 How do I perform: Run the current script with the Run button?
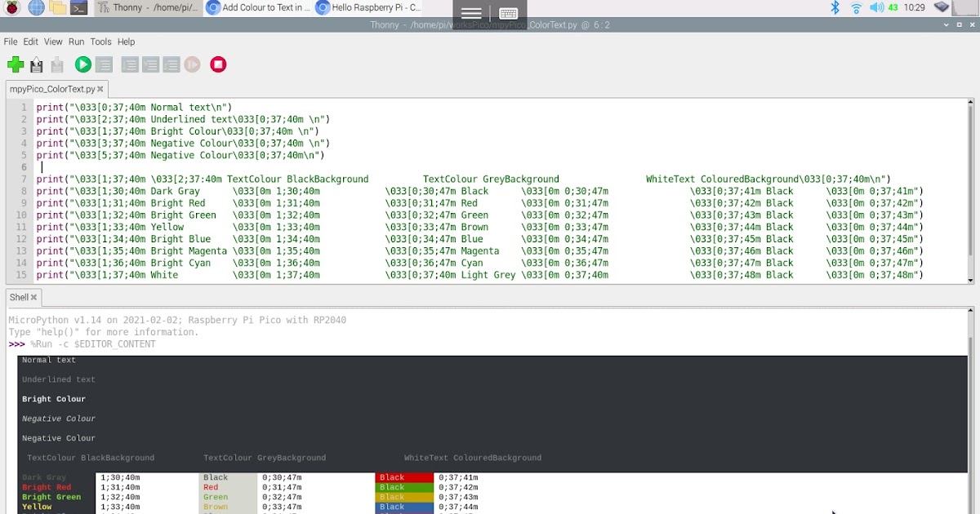click(x=82, y=64)
